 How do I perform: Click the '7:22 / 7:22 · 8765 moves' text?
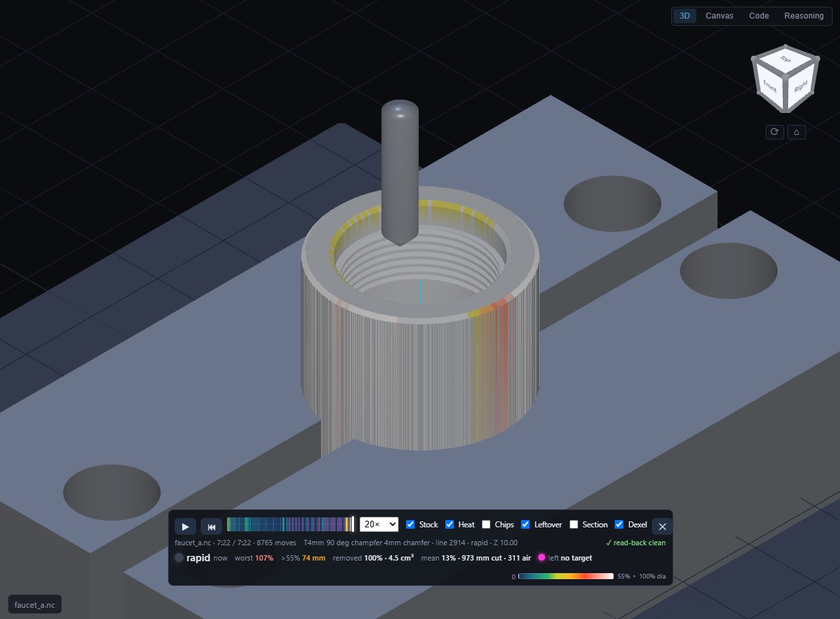tap(257, 543)
